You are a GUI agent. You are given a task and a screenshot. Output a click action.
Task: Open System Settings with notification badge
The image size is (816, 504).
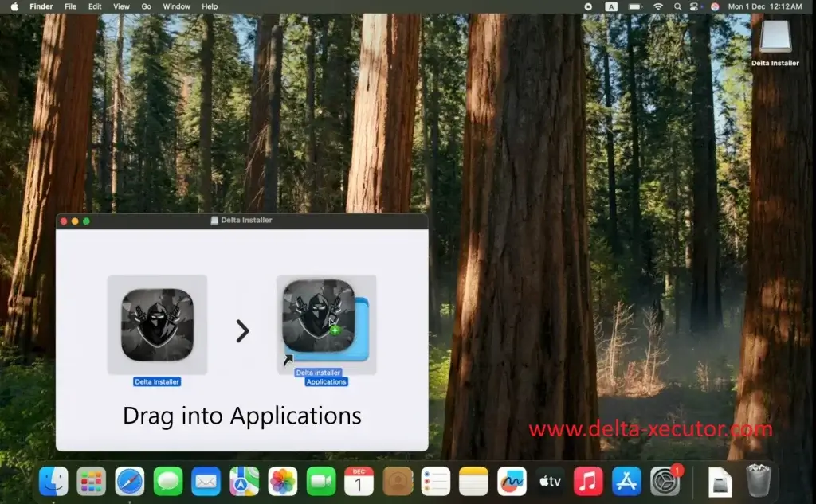tap(665, 481)
